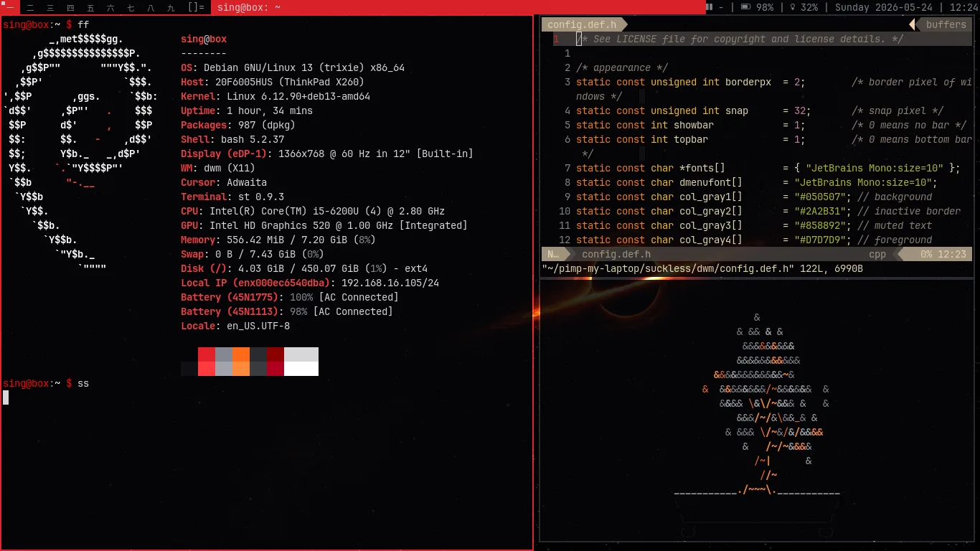Click the Terminal: st 0.9.3 line
The image size is (980, 551).
pyautogui.click(x=232, y=197)
